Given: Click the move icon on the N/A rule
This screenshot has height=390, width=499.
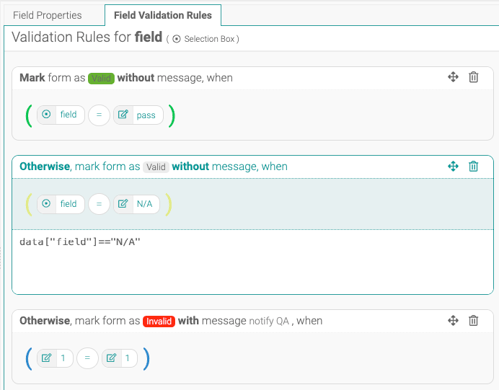Looking at the screenshot, I should (453, 166).
